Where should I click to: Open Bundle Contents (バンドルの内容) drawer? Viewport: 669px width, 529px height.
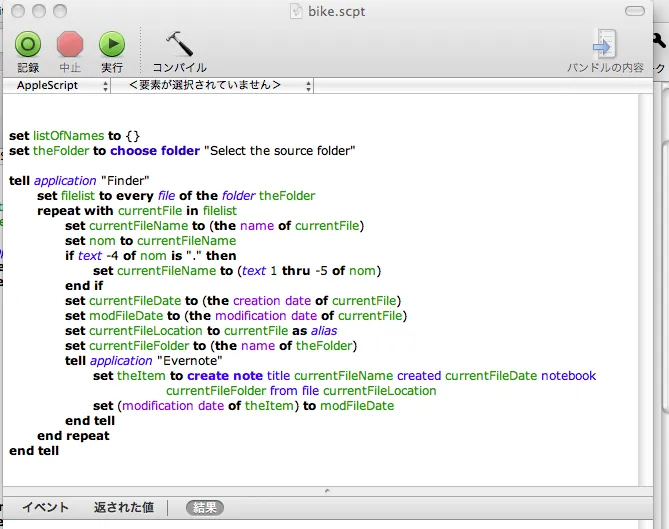tap(605, 46)
